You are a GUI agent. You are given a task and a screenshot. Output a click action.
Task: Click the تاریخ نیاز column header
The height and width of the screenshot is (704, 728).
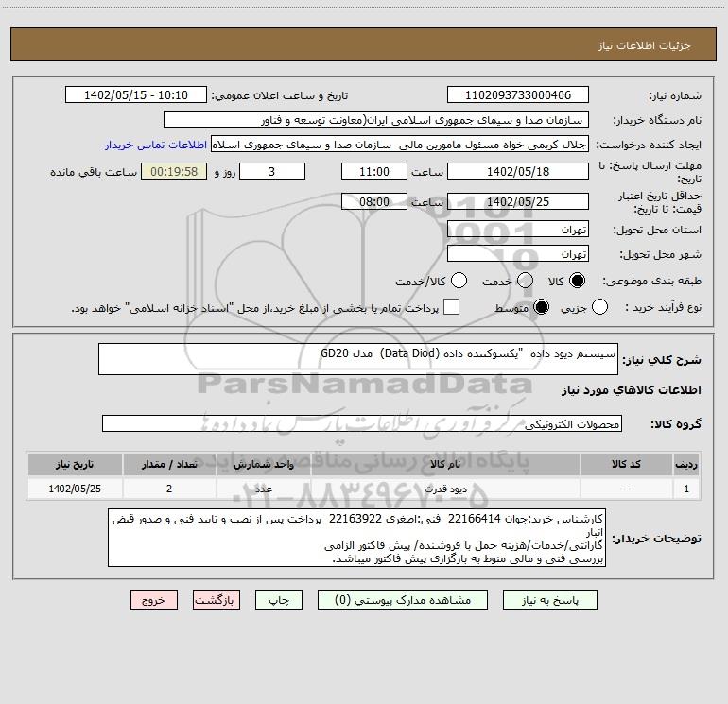click(x=75, y=464)
